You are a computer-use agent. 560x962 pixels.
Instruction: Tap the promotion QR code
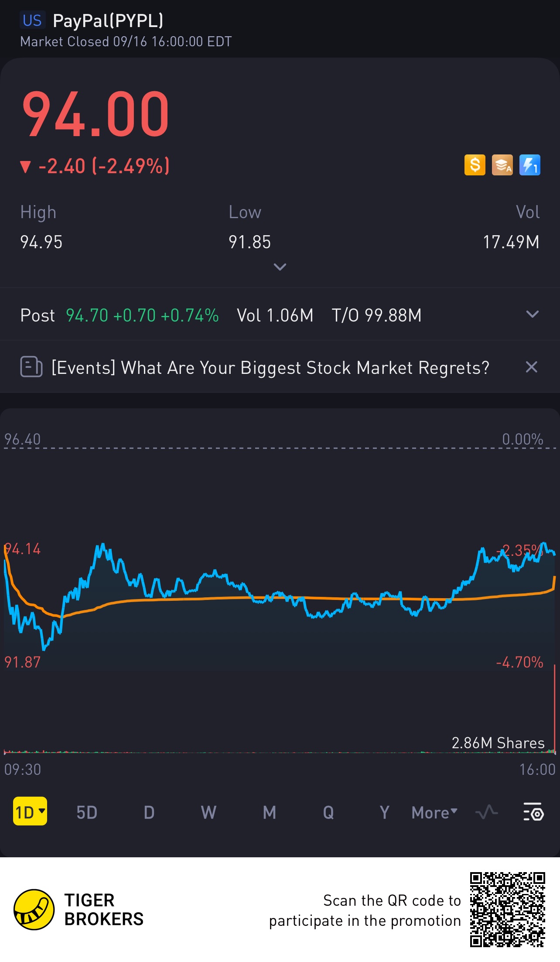(508, 910)
